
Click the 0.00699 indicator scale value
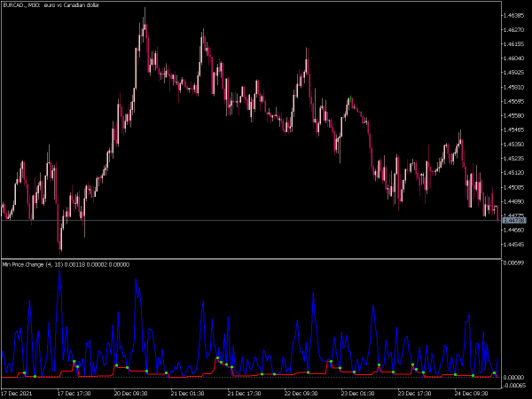pos(513,263)
